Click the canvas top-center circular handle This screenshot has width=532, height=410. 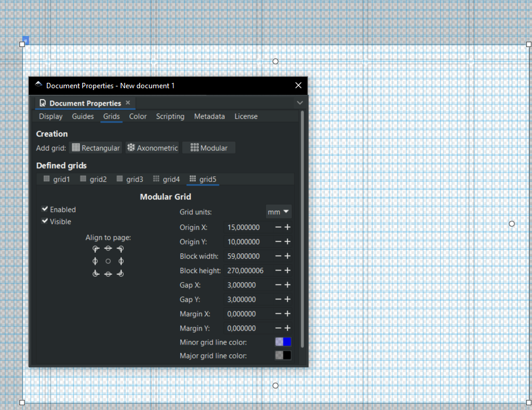tap(276, 61)
